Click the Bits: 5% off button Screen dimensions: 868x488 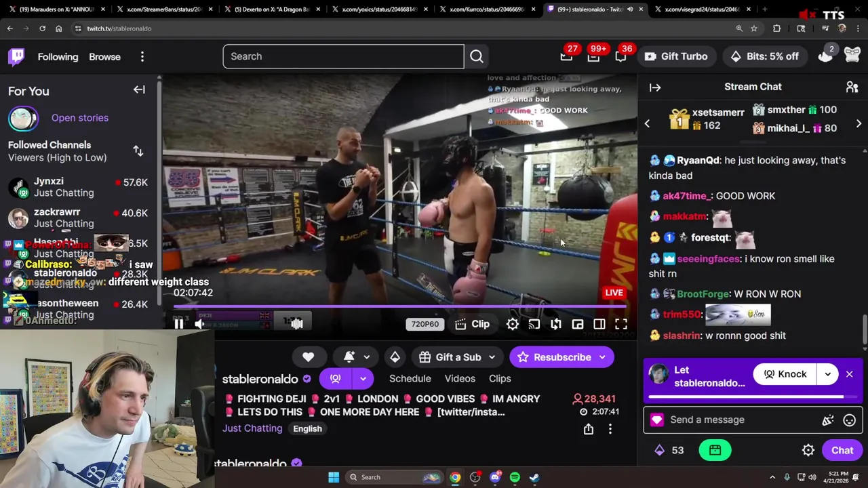tap(765, 56)
